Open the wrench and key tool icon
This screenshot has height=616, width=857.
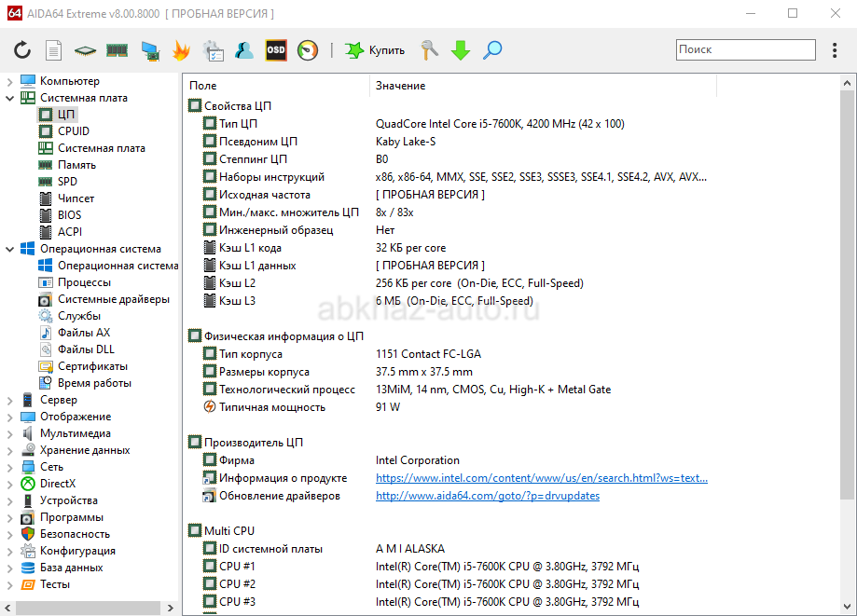coord(429,50)
